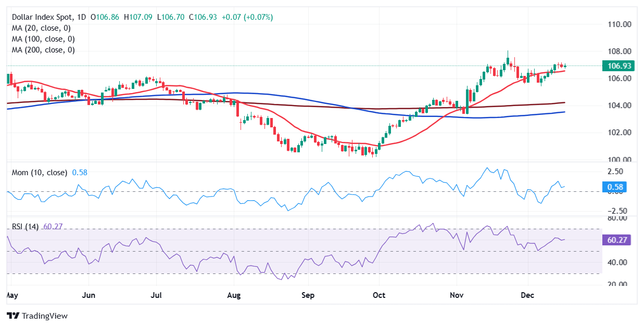This screenshot has width=644, height=327.
Task: Click the TradingView brand text
Action: tap(45, 316)
